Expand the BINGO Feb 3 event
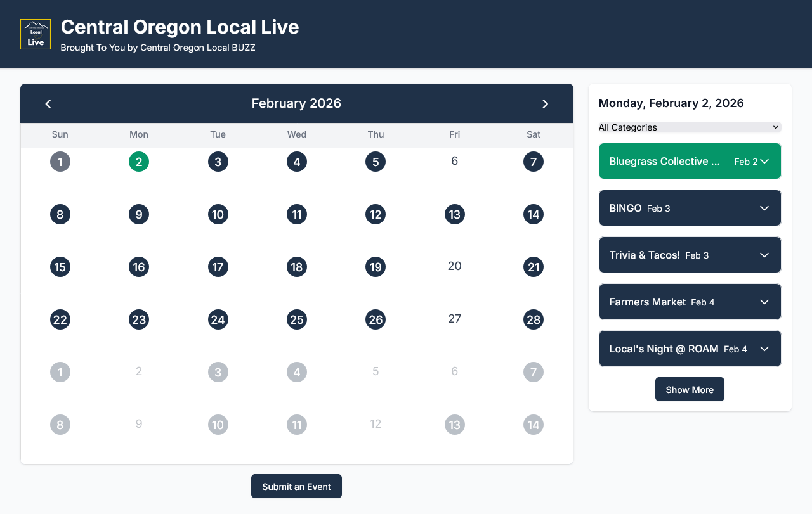Image resolution: width=812 pixels, height=514 pixels. [690, 208]
